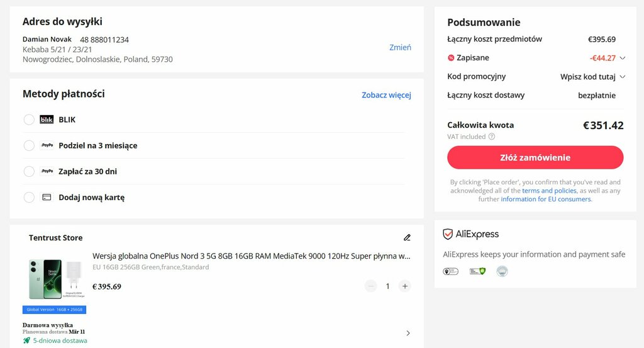Click the 5-dniowa dostawa label
Image resolution: width=644 pixels, height=348 pixels.
click(x=60, y=340)
